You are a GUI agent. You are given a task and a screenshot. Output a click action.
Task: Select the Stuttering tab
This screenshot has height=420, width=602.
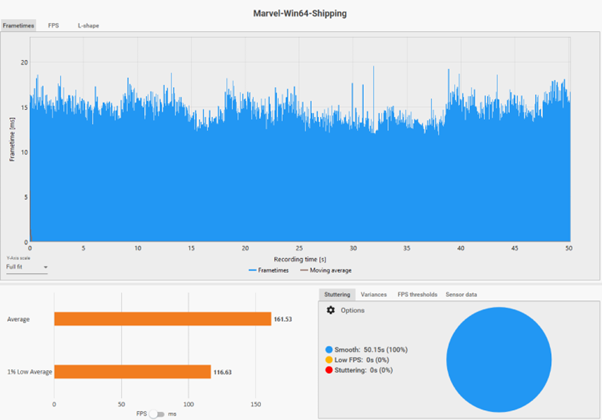[x=337, y=295]
